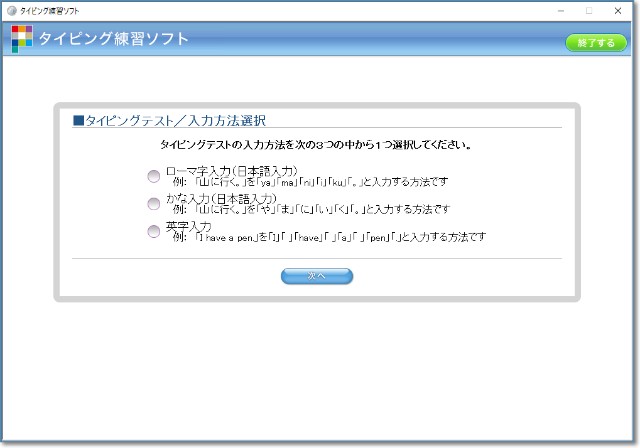
Task: Minimize the typing practice window
Action: point(560,10)
